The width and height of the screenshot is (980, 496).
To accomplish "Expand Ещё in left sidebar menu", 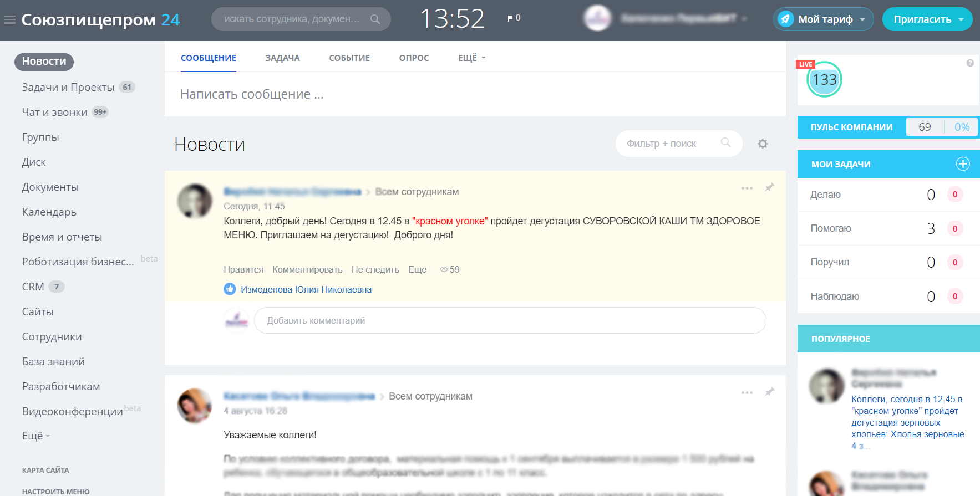I will pos(35,436).
